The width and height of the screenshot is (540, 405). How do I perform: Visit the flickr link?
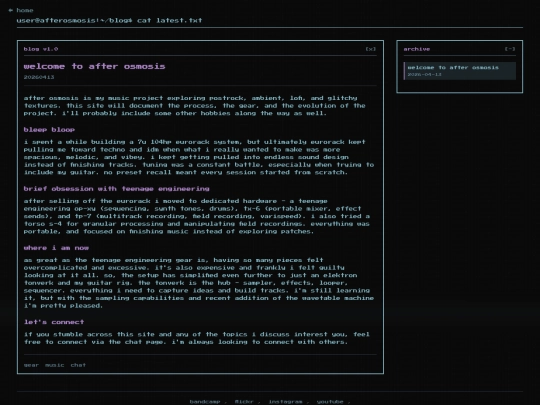coord(244,402)
